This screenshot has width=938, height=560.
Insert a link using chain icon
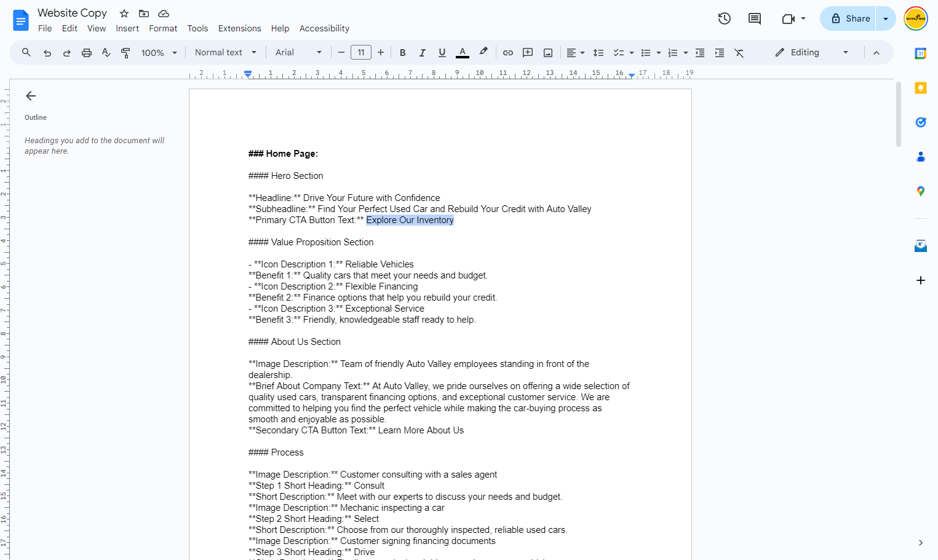pyautogui.click(x=508, y=53)
